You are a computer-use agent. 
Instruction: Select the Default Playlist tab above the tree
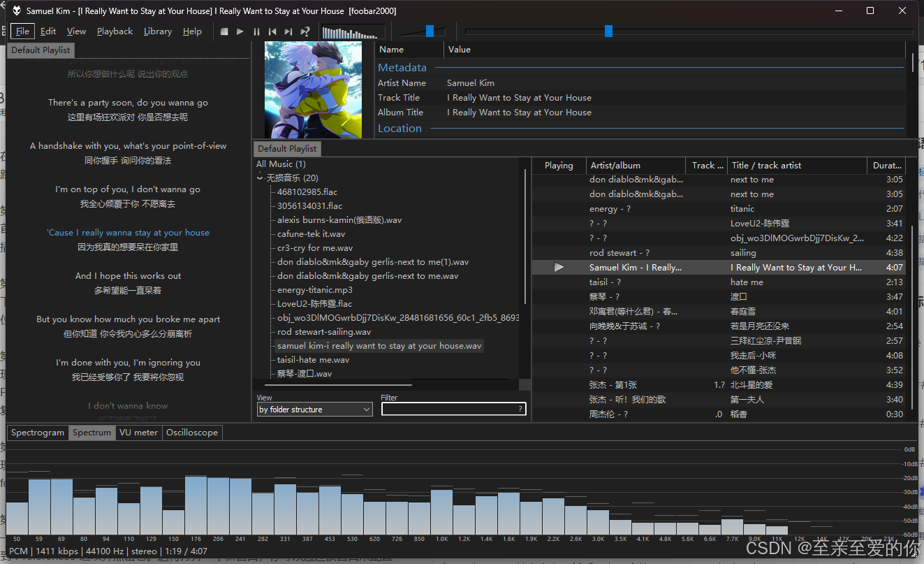coord(286,148)
